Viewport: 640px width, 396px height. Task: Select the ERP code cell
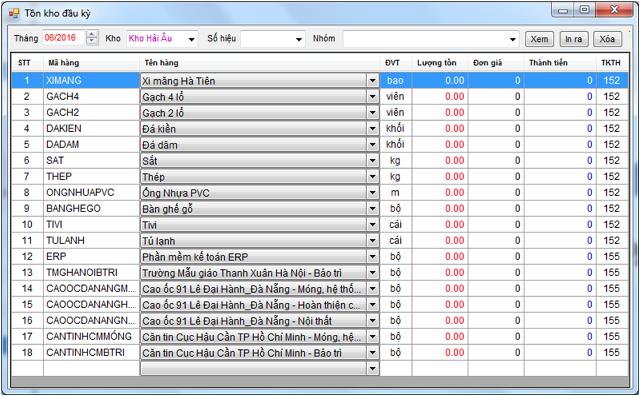[91, 256]
